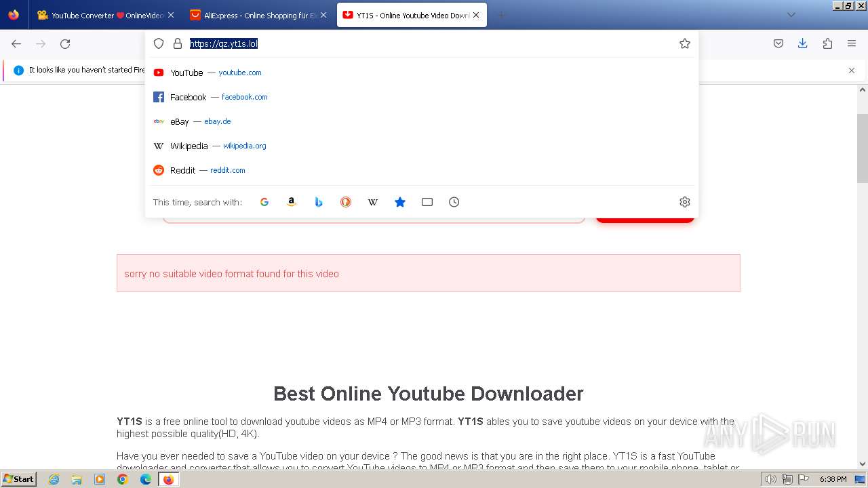Open media player taskbar icon
This screenshot has width=868, height=488.
[x=100, y=479]
